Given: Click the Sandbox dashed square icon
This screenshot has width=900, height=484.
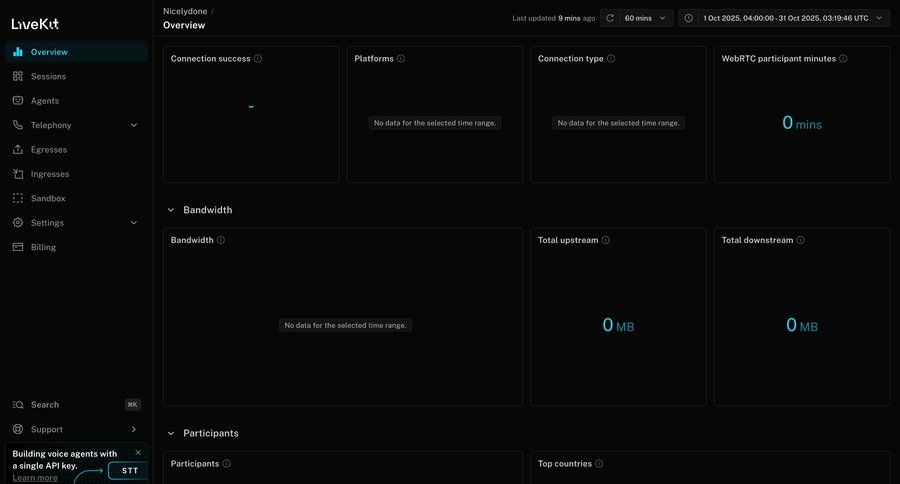Looking at the screenshot, I should click(18, 198).
